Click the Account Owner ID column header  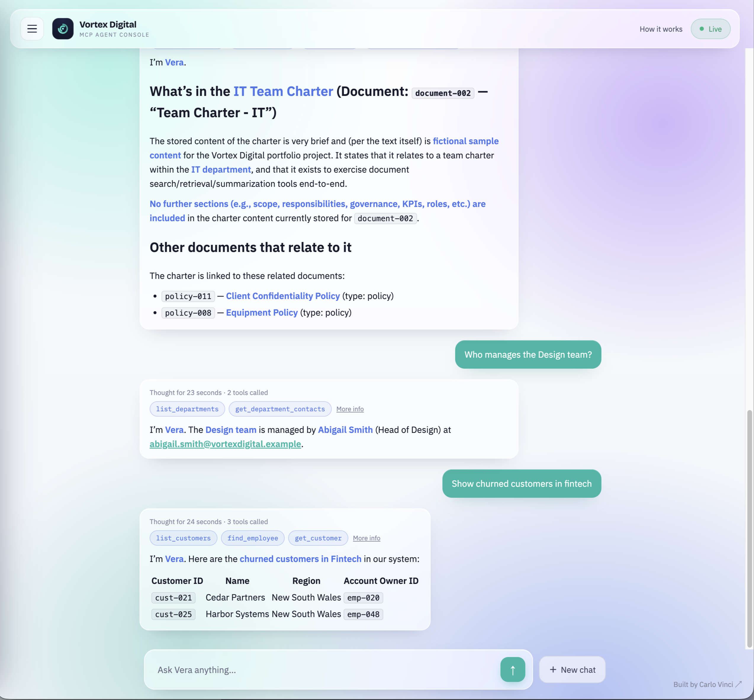[381, 581]
